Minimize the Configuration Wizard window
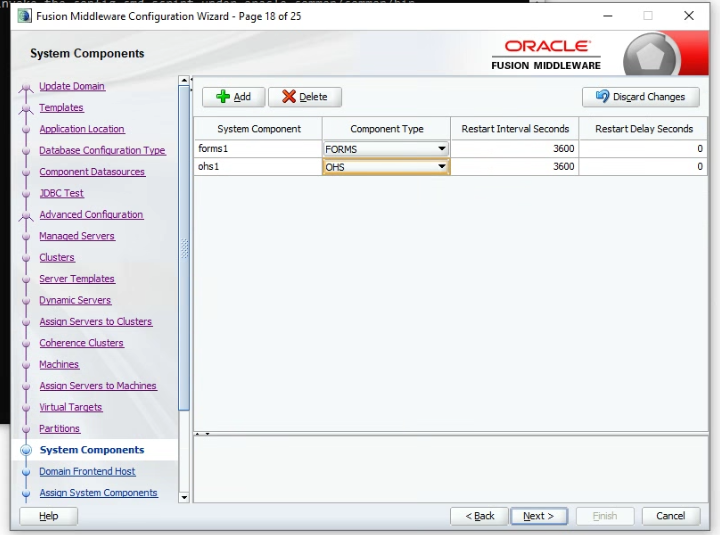The image size is (720, 535). click(x=608, y=16)
